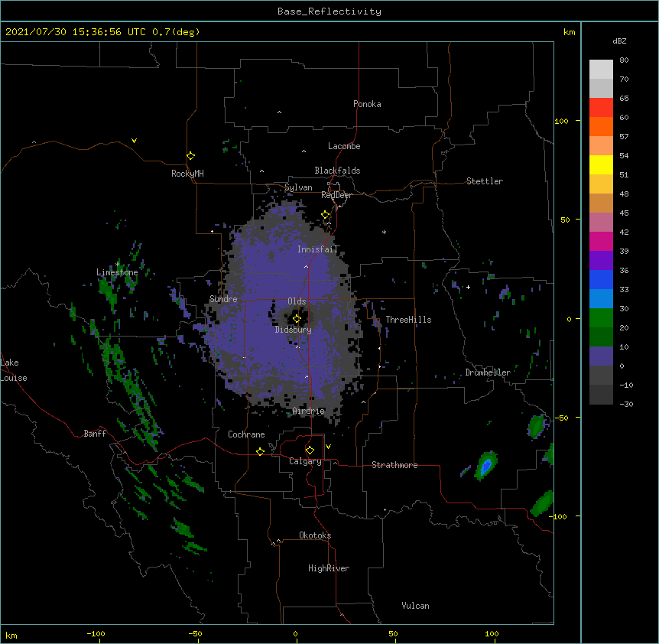Click the Airdrie label

(309, 411)
